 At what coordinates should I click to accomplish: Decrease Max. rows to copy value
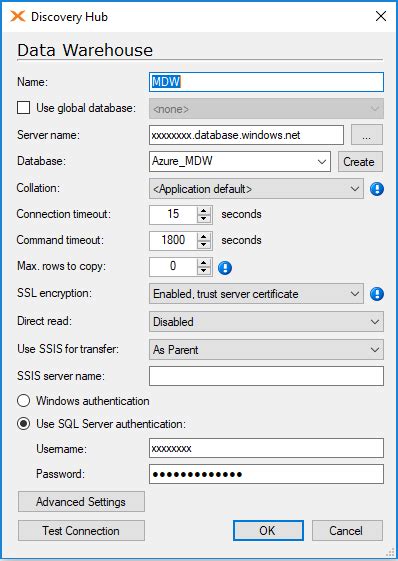pyautogui.click(x=204, y=272)
